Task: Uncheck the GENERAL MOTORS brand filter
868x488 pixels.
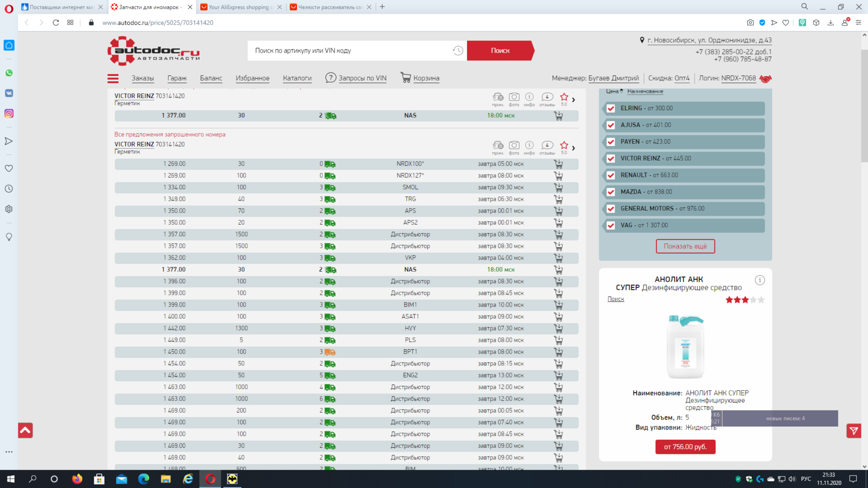Action: [x=611, y=209]
